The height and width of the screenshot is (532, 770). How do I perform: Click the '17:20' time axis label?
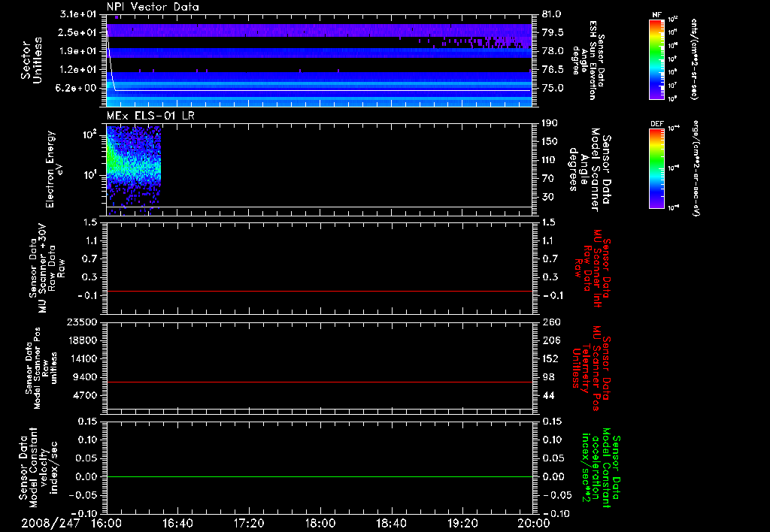249,523
